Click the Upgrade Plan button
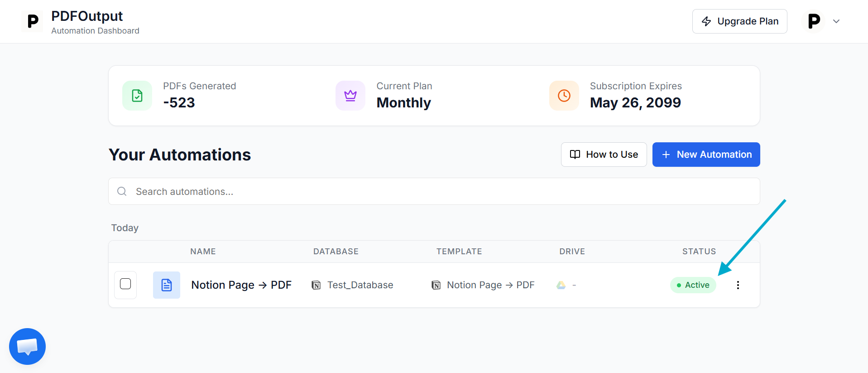 (x=739, y=21)
